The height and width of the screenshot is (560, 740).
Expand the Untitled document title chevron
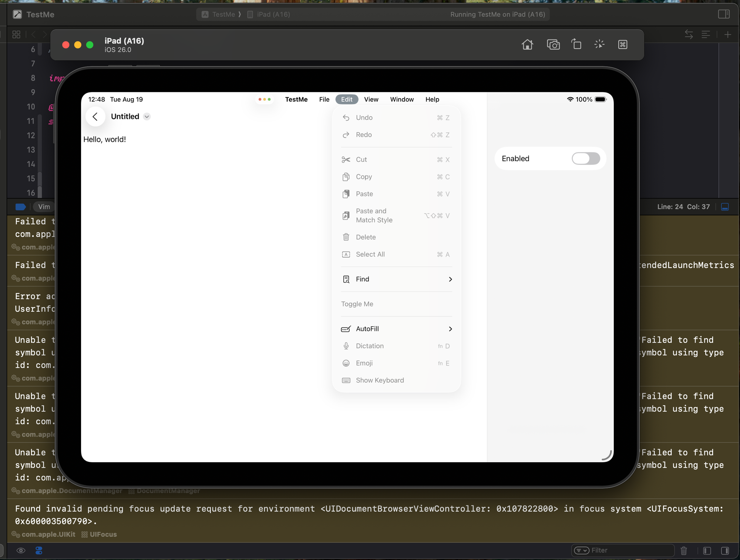(147, 116)
